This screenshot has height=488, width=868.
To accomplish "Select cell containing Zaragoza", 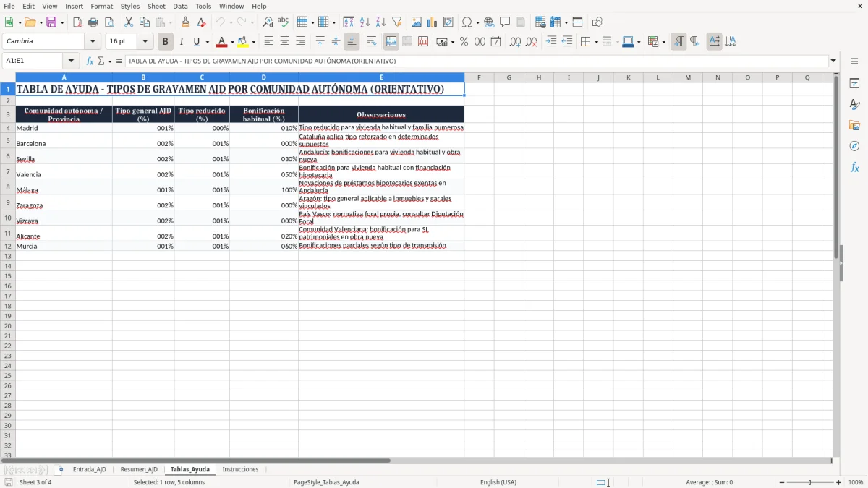I will click(x=64, y=202).
